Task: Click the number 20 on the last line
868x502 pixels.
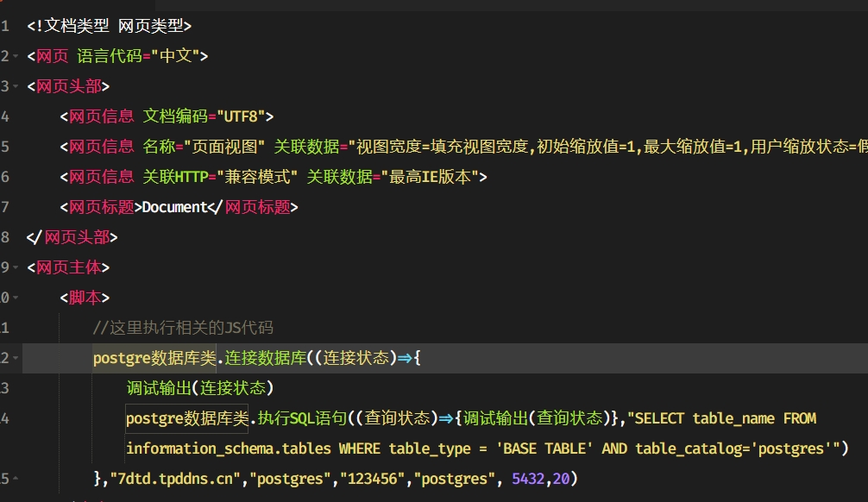Action: pos(562,479)
